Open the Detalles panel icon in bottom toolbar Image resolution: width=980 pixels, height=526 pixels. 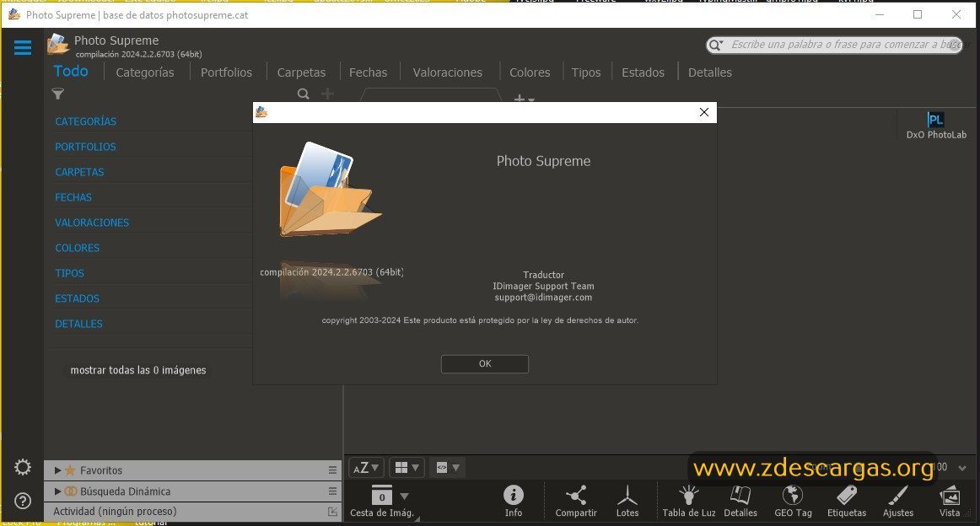pos(740,501)
